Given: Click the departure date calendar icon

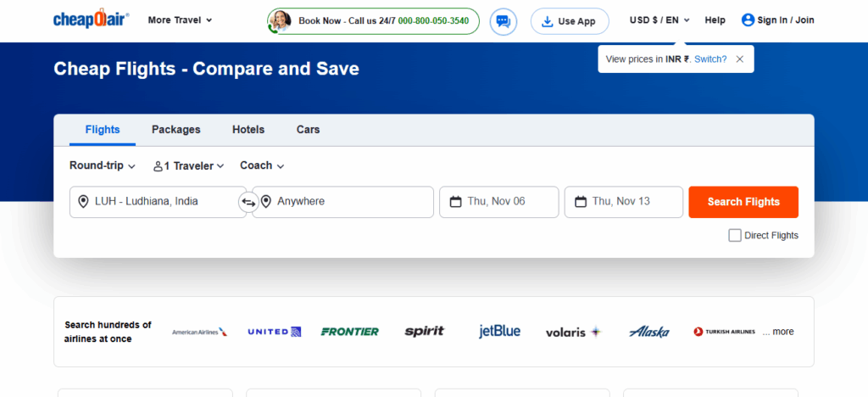Looking at the screenshot, I should coord(455,202).
